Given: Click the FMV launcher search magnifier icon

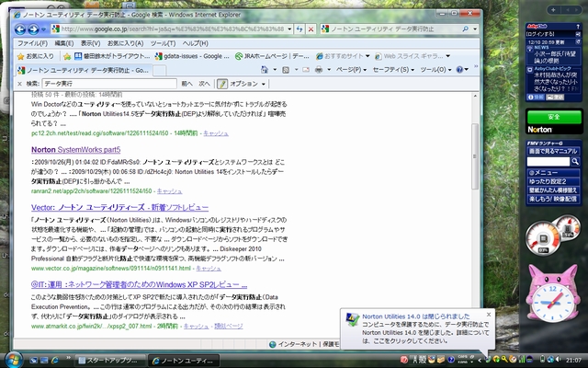Looking at the screenshot, I should coord(575,162).
